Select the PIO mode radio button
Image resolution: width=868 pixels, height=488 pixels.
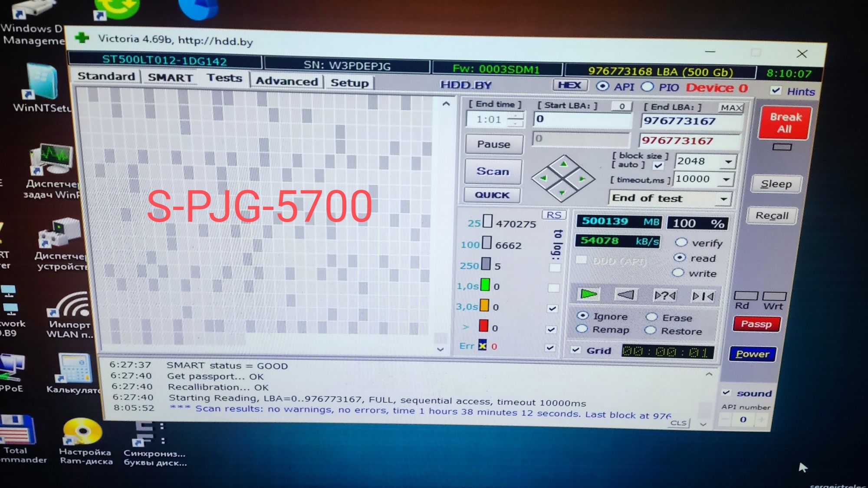[x=647, y=87]
